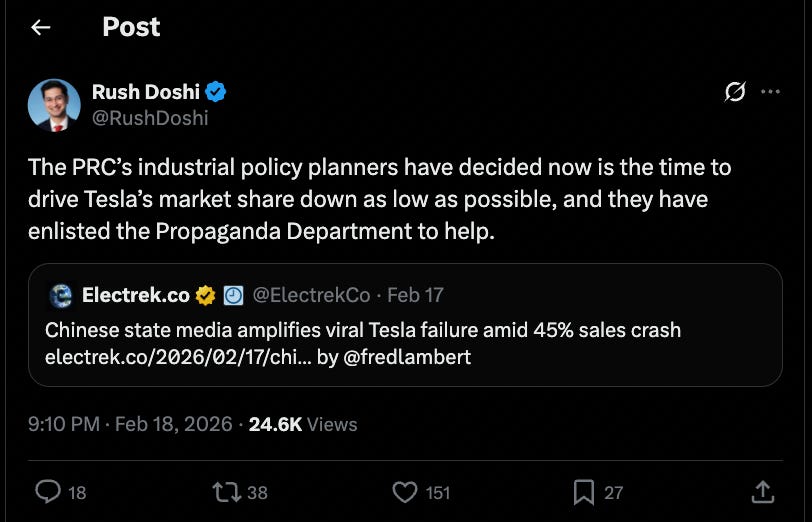
Task: Click the Rush Doshi display name
Action: [x=145, y=92]
